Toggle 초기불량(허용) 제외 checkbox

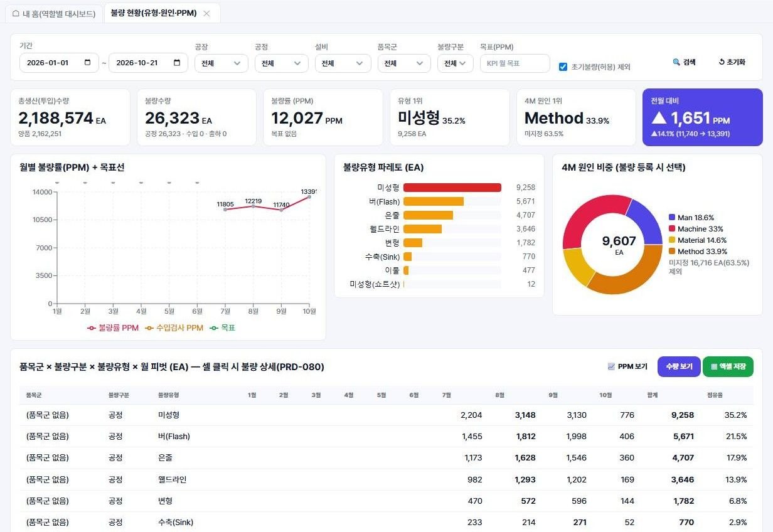pos(563,66)
